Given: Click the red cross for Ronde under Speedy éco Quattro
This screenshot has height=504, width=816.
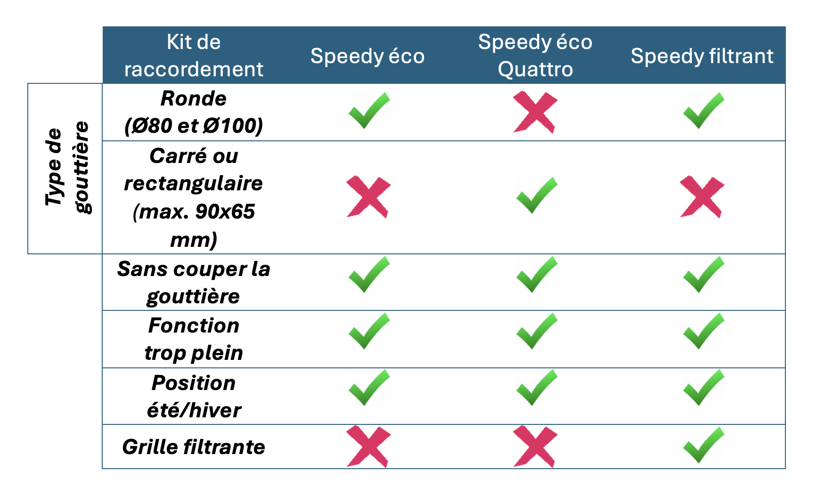Looking at the screenshot, I should click(535, 112).
